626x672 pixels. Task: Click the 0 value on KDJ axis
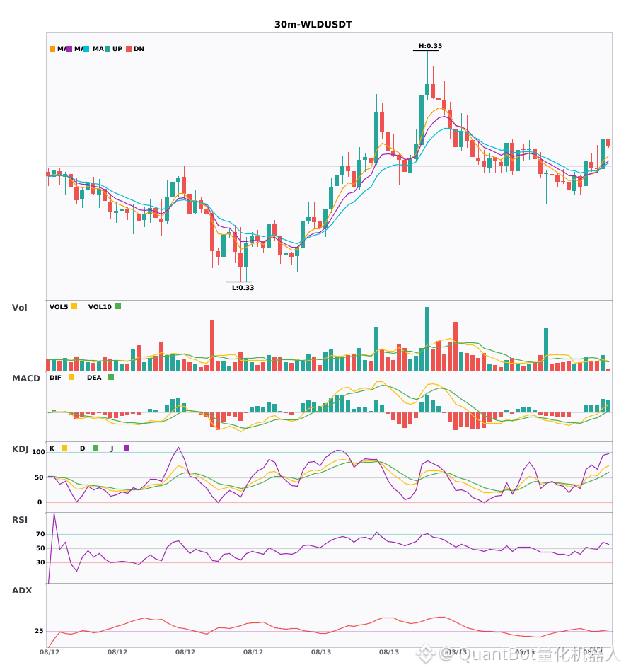tap(40, 502)
